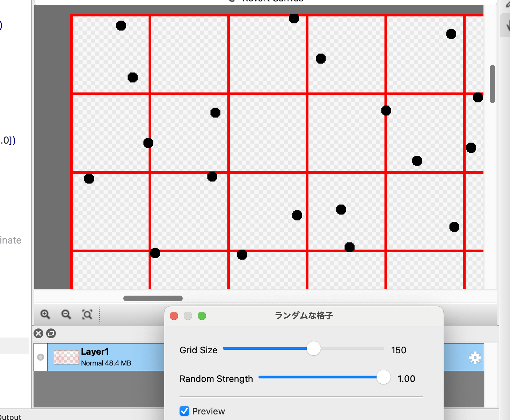
Task: Select the pencil tool at top right edge
Action: tap(508, 3)
